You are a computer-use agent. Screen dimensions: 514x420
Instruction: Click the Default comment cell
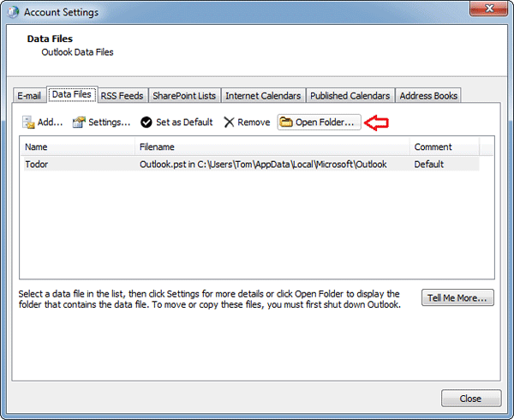click(429, 165)
